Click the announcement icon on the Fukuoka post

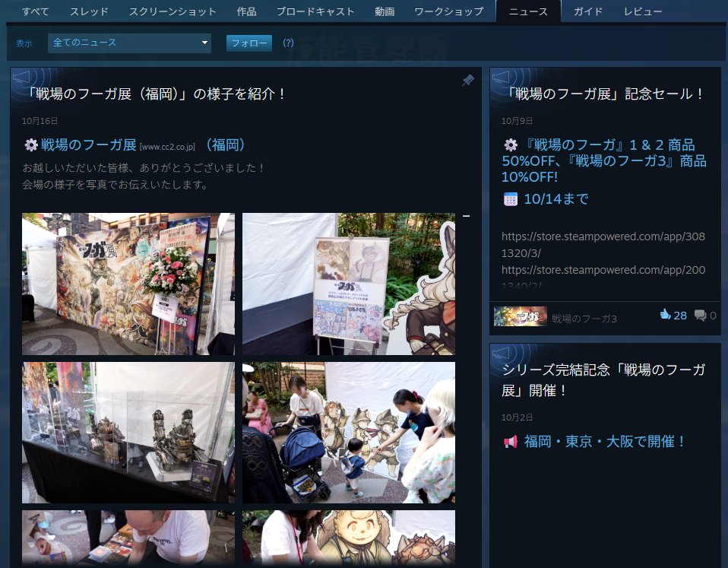22,77
